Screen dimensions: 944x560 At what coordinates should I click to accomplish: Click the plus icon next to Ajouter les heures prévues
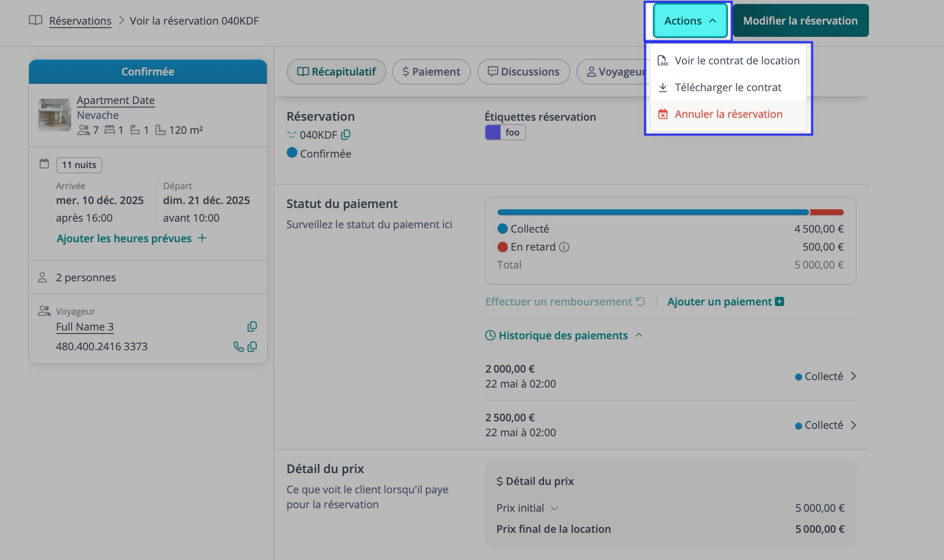click(202, 238)
